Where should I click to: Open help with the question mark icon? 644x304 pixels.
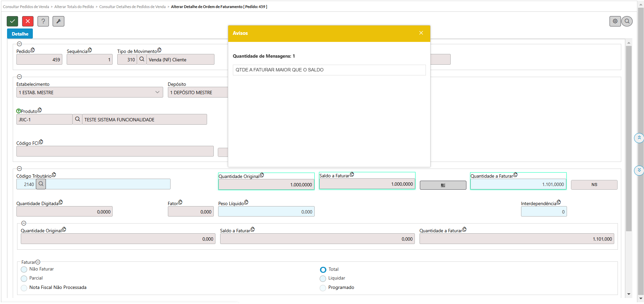[43, 21]
